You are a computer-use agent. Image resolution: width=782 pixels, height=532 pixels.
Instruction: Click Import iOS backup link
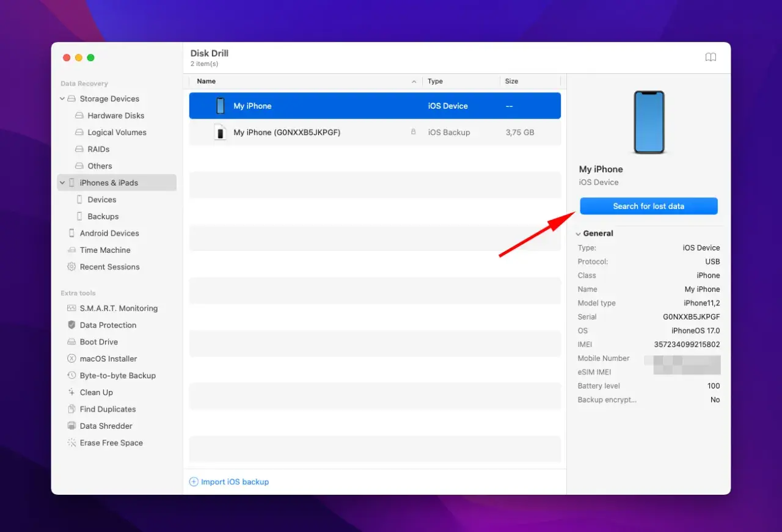[x=229, y=482]
